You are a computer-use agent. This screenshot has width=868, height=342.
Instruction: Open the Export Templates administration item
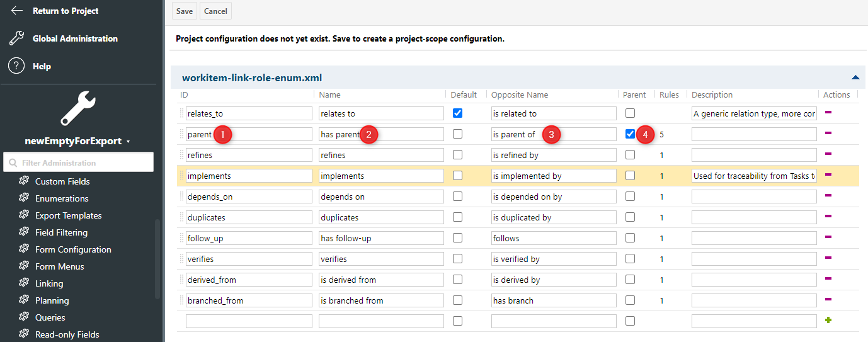68,215
